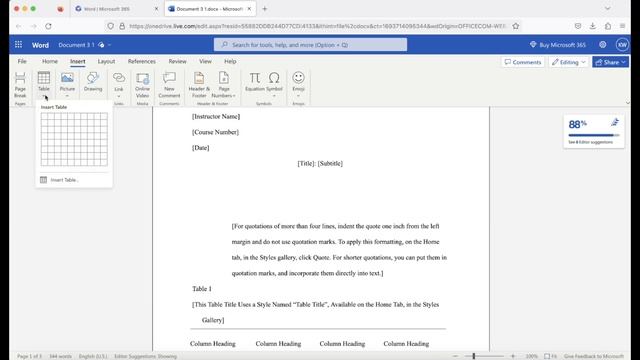Expand the Table dropdown arrow
Viewport: 640px width, 360px height.
[x=44, y=96]
